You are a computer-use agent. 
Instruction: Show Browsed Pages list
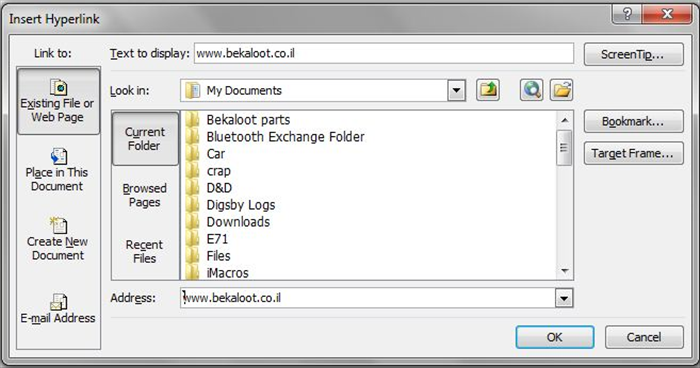pos(145,195)
